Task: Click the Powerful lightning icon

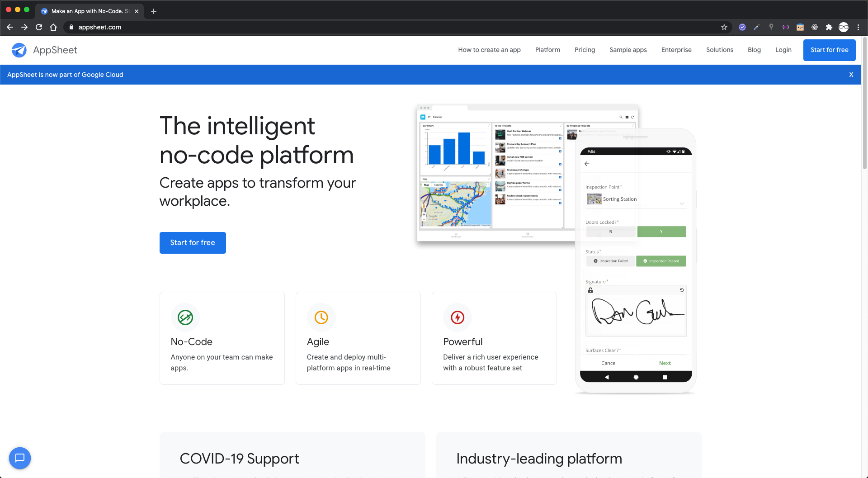Action: click(x=458, y=317)
